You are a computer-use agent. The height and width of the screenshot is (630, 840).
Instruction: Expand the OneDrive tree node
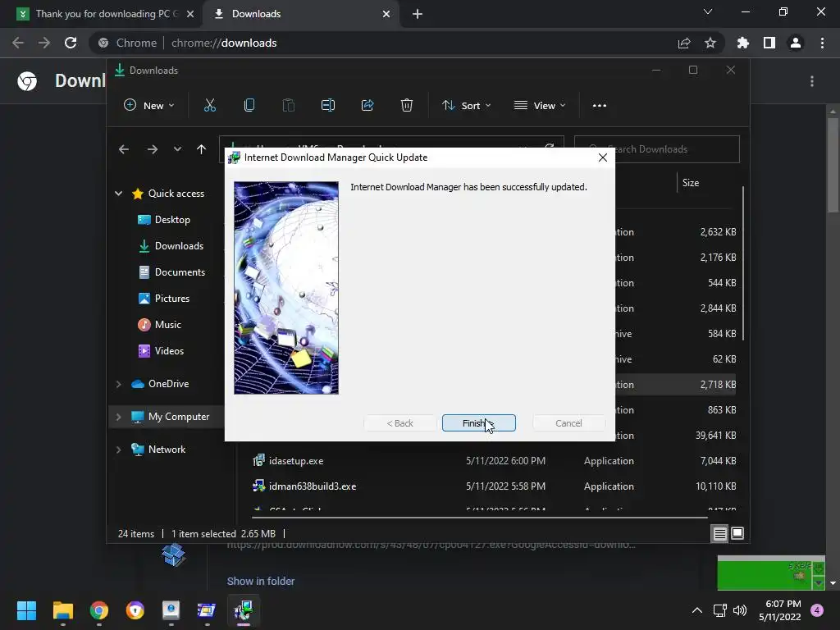click(118, 384)
